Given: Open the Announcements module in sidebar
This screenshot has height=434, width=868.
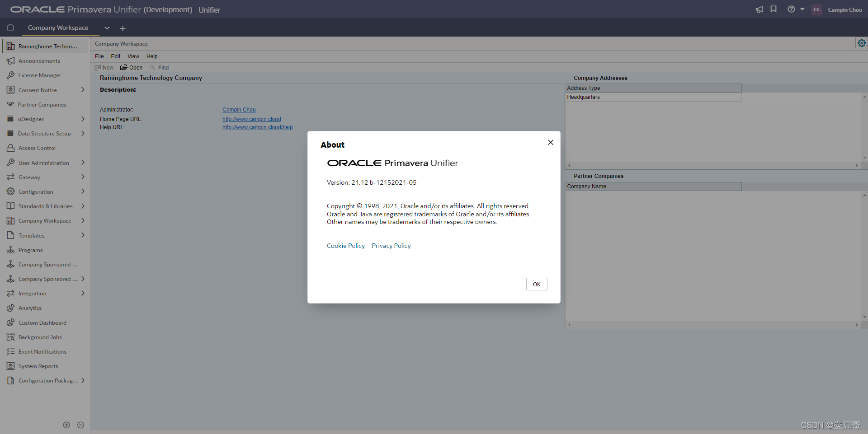Looking at the screenshot, I should coord(39,61).
